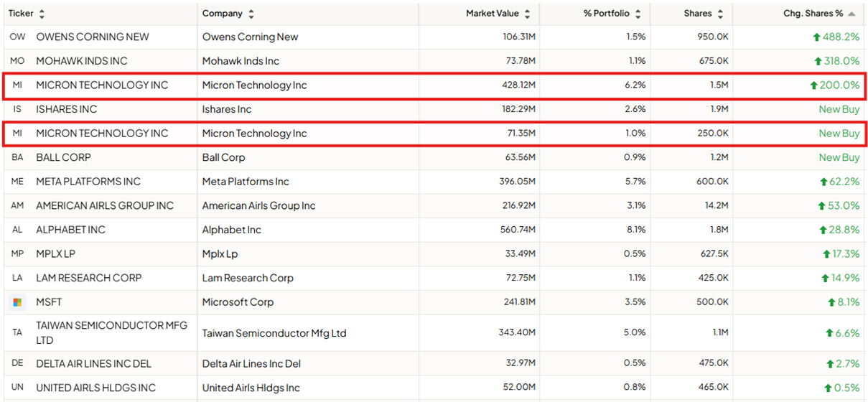Click the sort arrows beside Shares header
The width and height of the screenshot is (868, 402).
pos(720,14)
